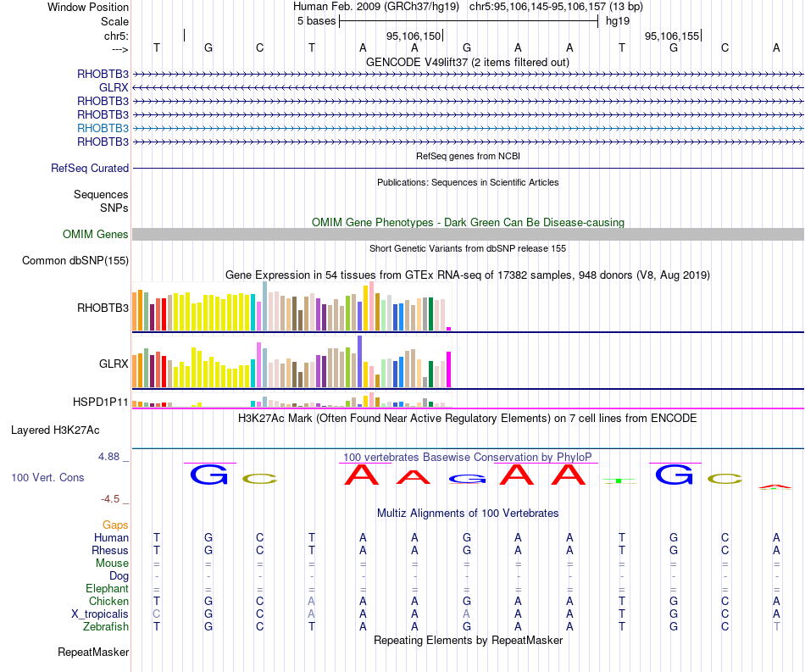This screenshot has height=672, width=805.
Task: Select the X_tropicalis species label
Action: pyautogui.click(x=100, y=614)
